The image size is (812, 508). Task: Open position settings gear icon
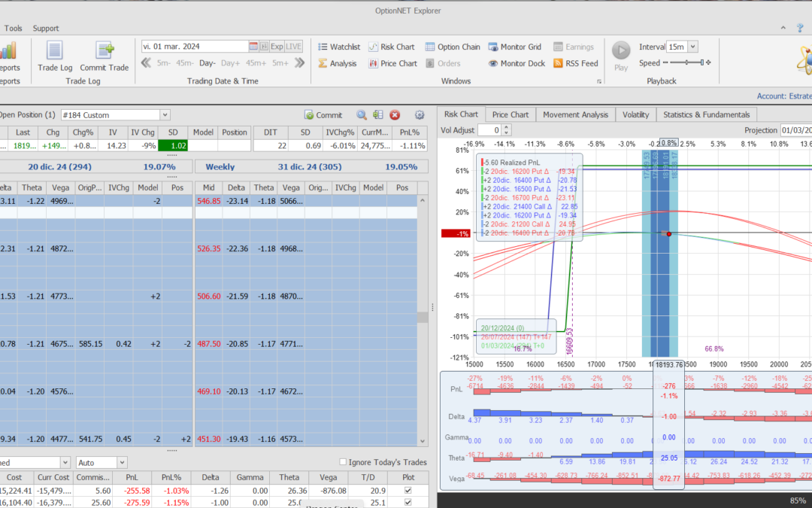[x=420, y=115]
